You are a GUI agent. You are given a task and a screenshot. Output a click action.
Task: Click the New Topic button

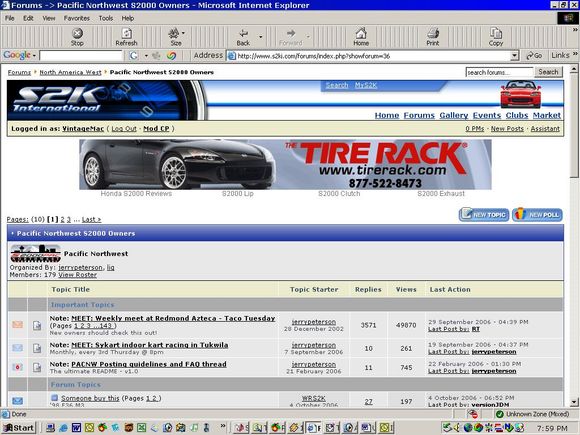[x=484, y=215]
